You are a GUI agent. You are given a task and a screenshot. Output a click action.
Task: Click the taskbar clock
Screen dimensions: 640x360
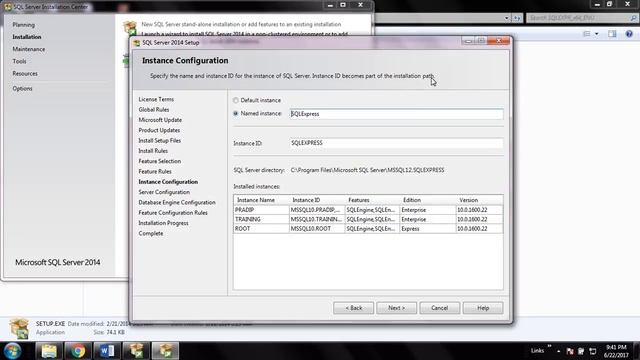click(x=616, y=351)
